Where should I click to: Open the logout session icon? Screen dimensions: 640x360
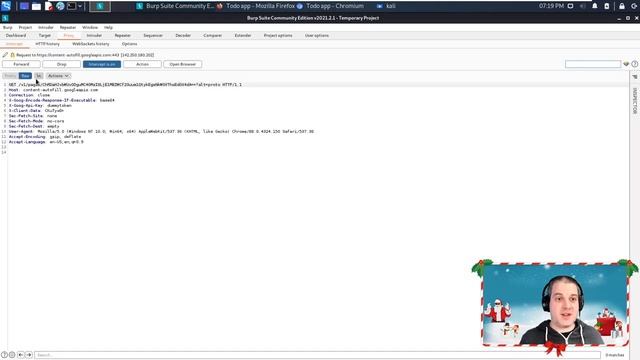pyautogui.click(x=634, y=6)
